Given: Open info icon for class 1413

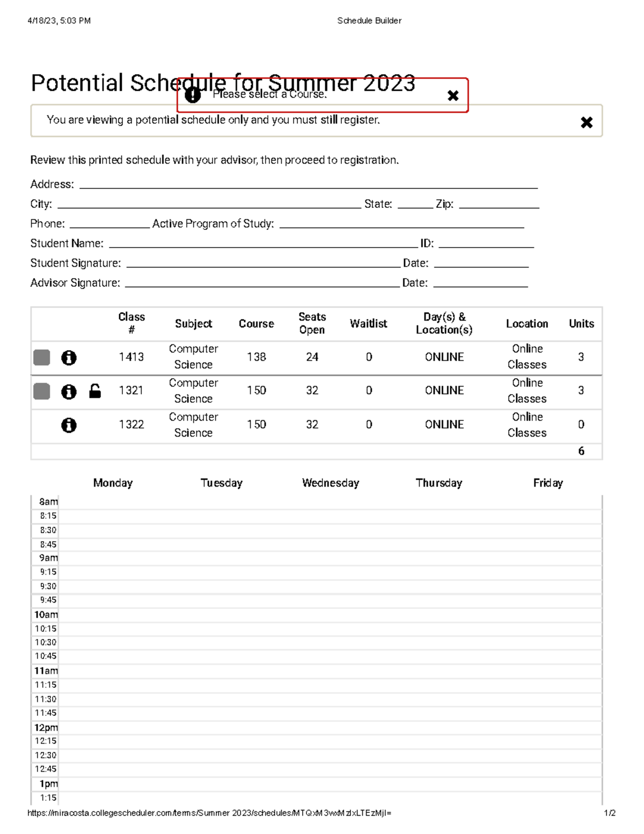Looking at the screenshot, I should tap(69, 358).
